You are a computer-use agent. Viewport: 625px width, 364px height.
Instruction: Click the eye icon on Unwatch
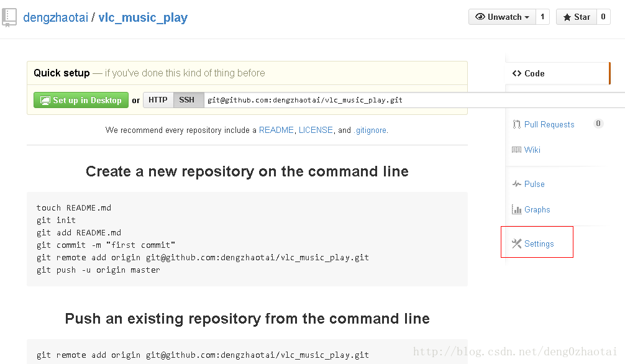tap(480, 17)
